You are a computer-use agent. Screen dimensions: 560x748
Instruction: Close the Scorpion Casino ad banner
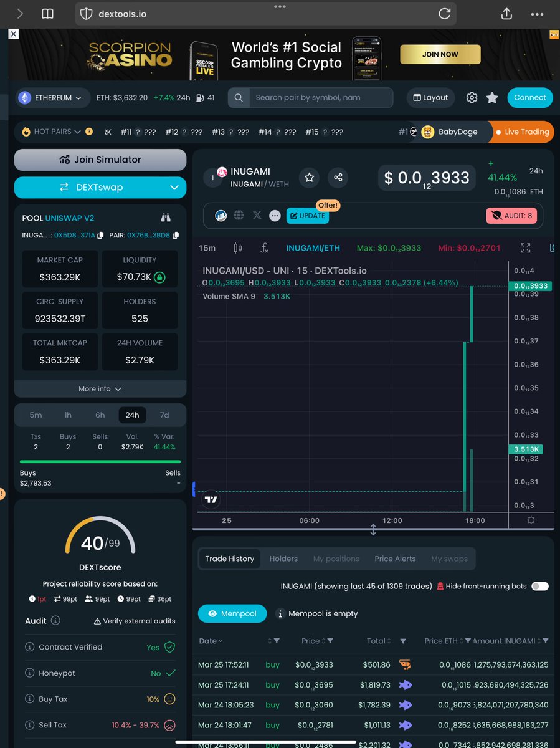(13, 34)
